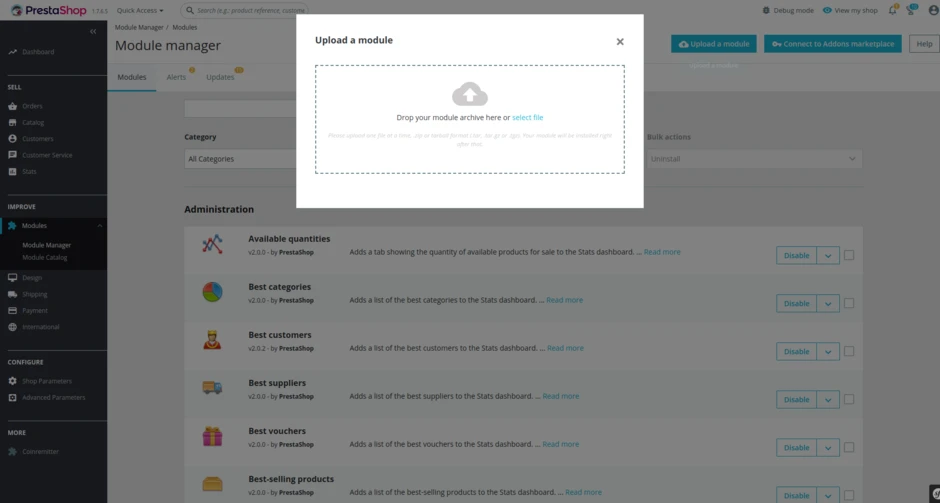Click the Advanced Parameters icon
The width and height of the screenshot is (940, 503).
pyautogui.click(x=12, y=397)
